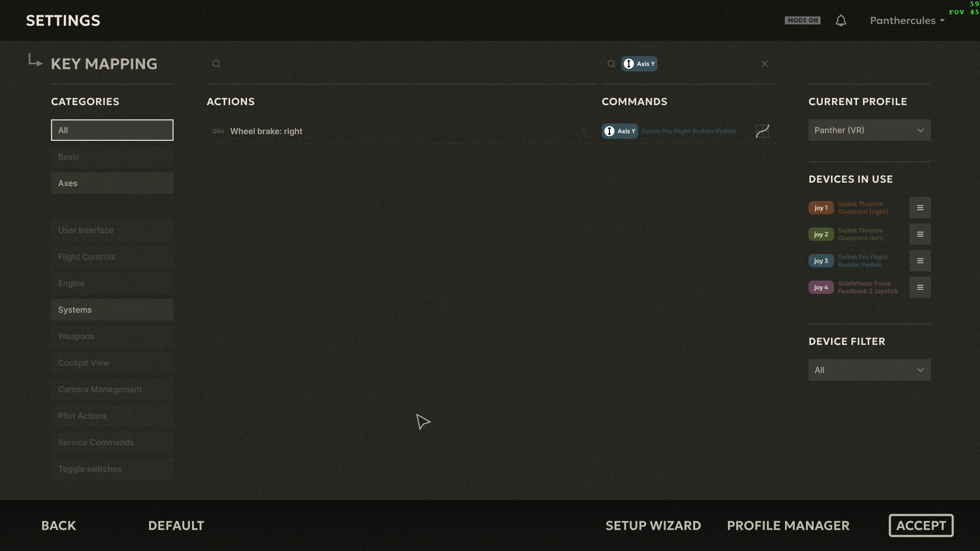Select the joy 2 device badge
This screenshot has width=980, height=551.
821,234
